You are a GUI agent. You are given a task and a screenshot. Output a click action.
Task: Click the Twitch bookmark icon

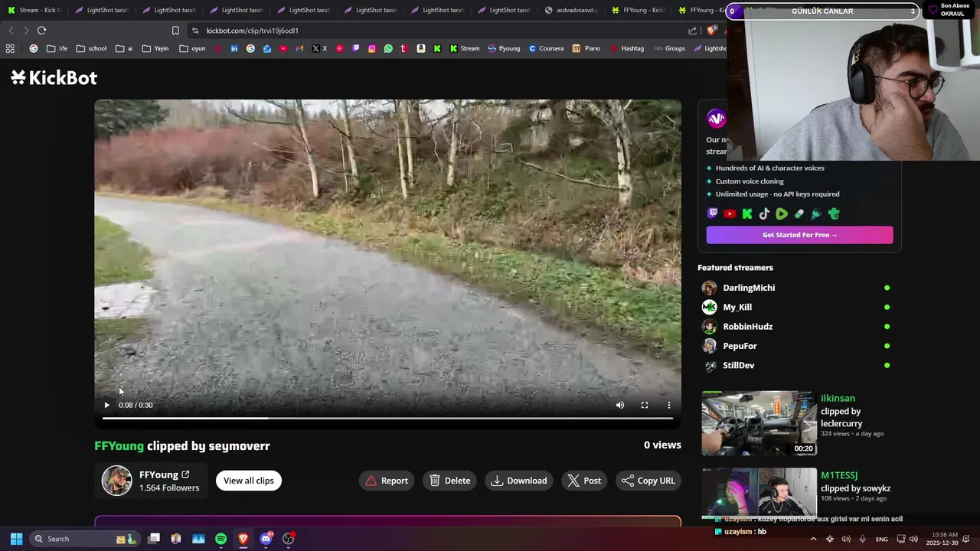pyautogui.click(x=356, y=48)
